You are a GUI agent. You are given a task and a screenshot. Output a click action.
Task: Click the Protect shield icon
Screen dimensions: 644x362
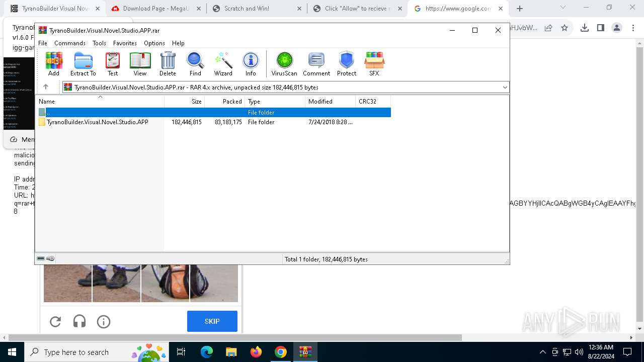coord(347,64)
